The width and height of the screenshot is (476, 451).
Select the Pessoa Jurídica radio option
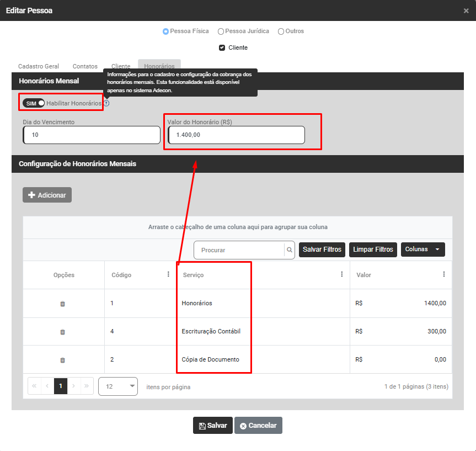(x=221, y=31)
